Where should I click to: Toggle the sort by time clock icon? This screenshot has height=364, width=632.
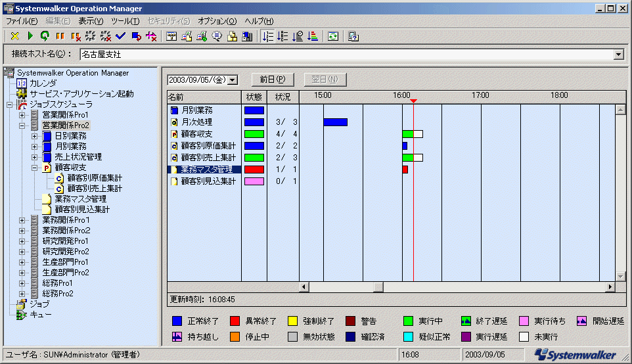pyautogui.click(x=298, y=36)
